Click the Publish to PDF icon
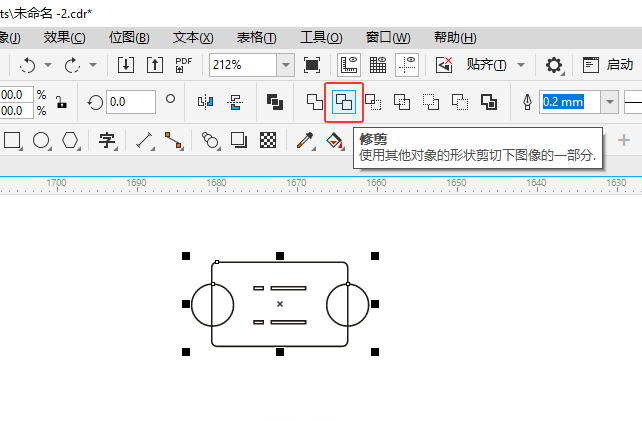 pos(183,65)
